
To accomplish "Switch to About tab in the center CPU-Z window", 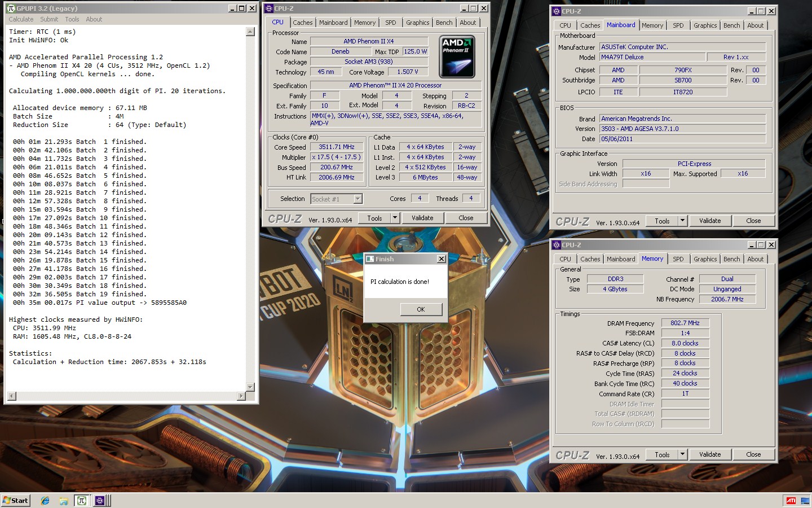I will 467,23.
